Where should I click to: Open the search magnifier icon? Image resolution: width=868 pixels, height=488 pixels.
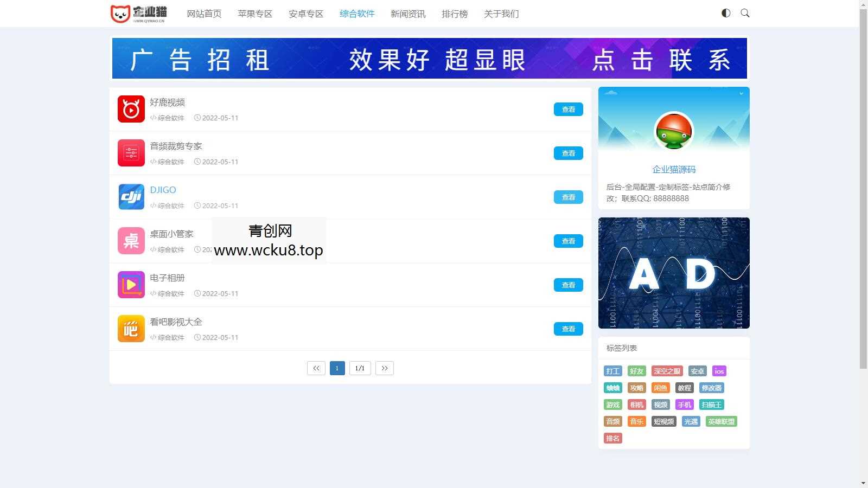pos(745,12)
